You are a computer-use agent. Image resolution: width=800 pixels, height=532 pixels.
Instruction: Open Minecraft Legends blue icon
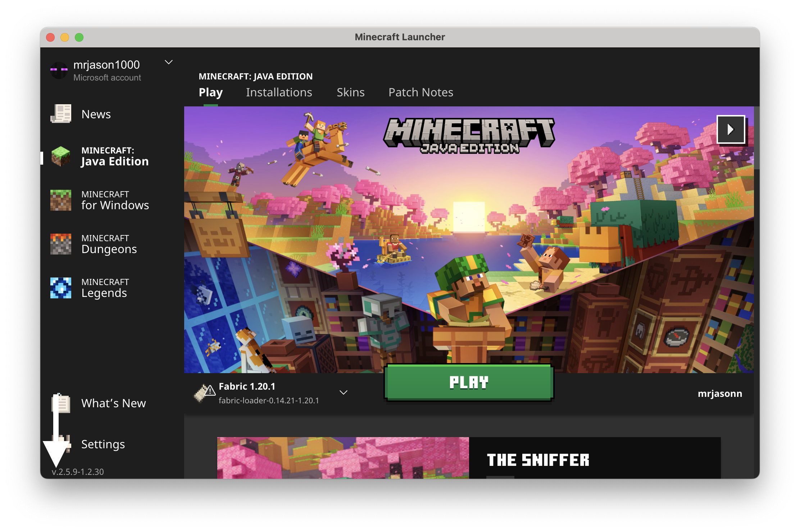click(x=61, y=288)
